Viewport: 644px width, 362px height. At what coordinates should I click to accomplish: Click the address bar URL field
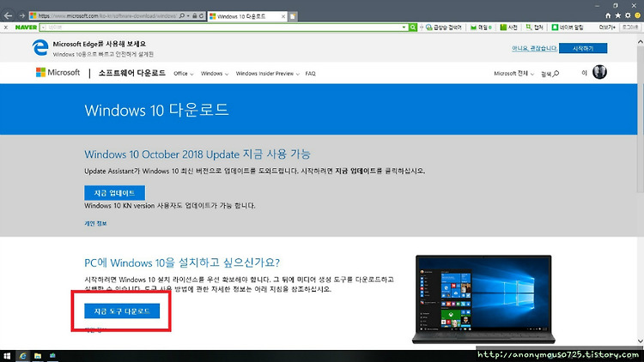[x=106, y=15]
